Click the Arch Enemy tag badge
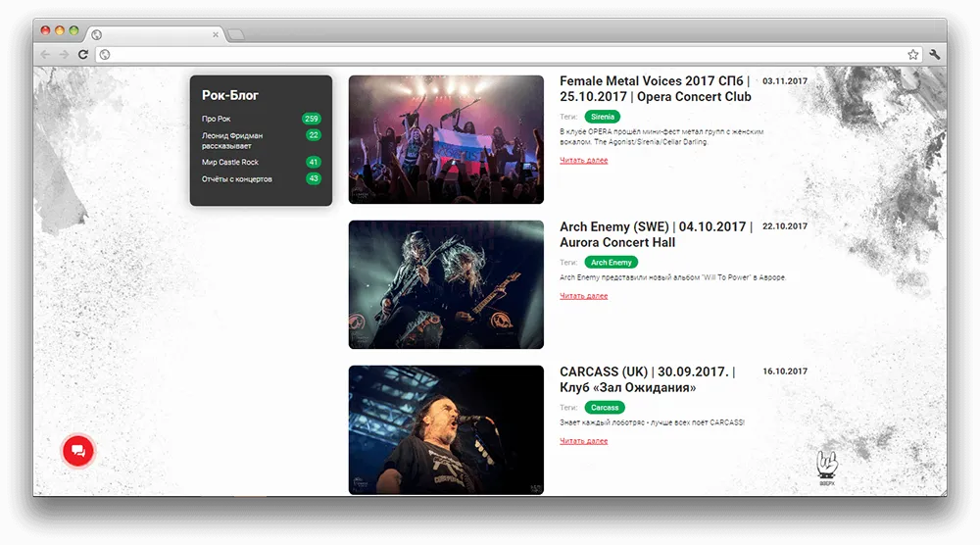 point(611,263)
